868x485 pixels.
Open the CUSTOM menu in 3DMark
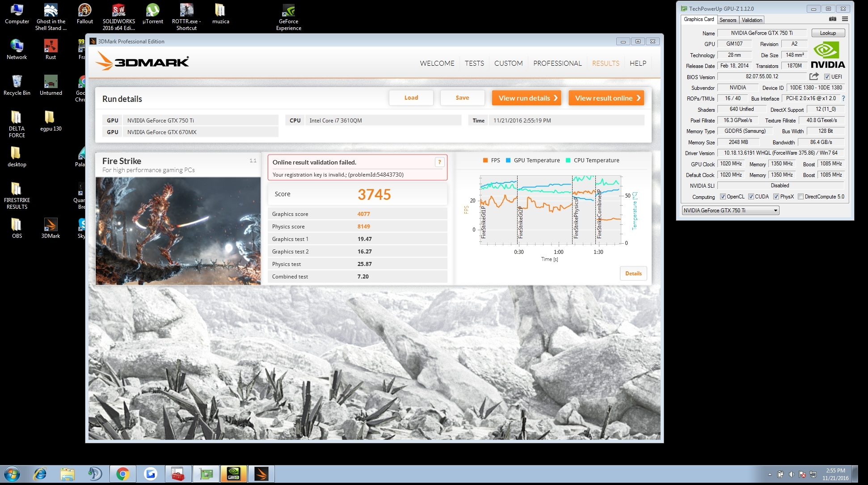coord(508,63)
